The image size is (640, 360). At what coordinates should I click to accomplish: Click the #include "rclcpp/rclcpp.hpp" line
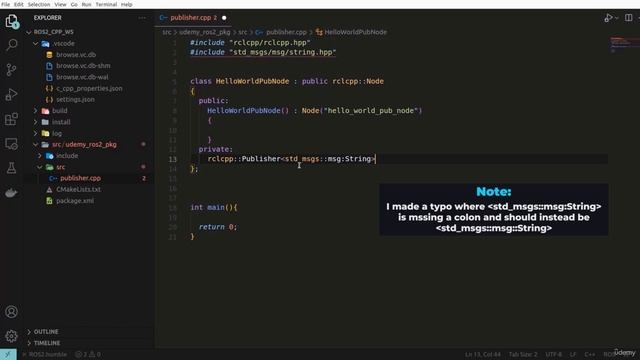[250, 42]
